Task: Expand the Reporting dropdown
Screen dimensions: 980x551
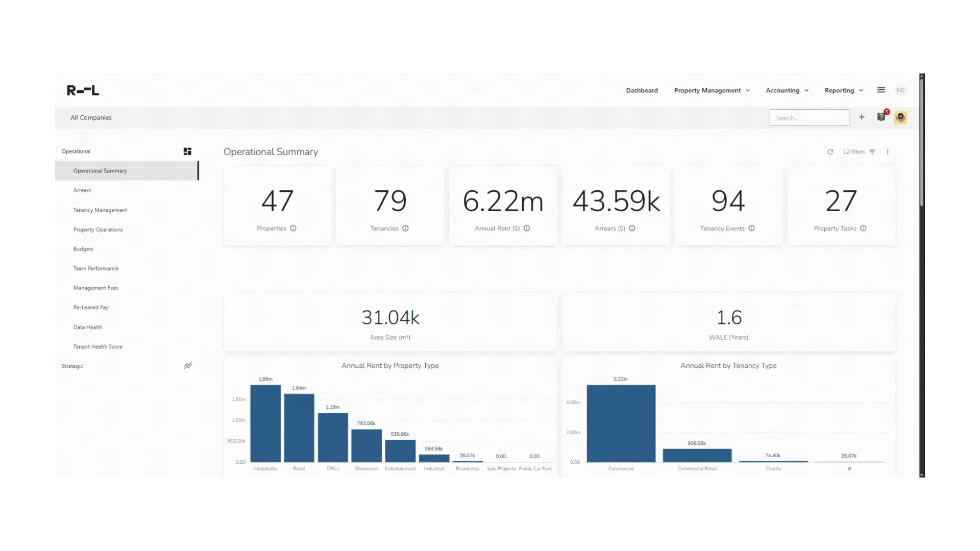Action: [x=843, y=90]
